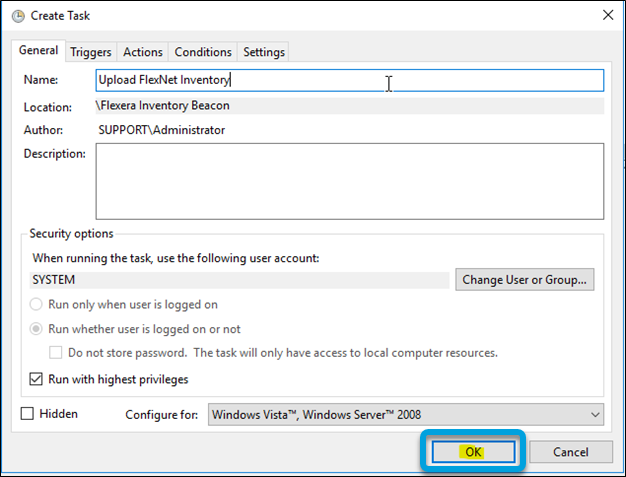Close the Create Task dialog

608,15
